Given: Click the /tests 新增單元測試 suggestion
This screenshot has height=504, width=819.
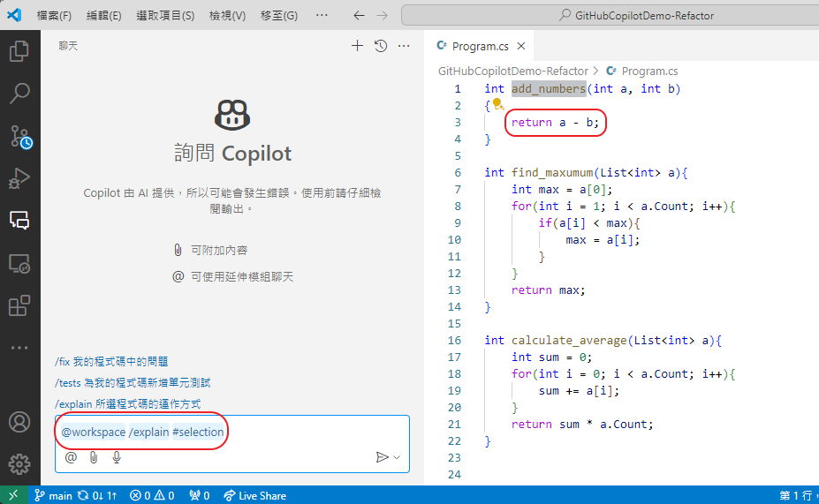Looking at the screenshot, I should (x=133, y=383).
